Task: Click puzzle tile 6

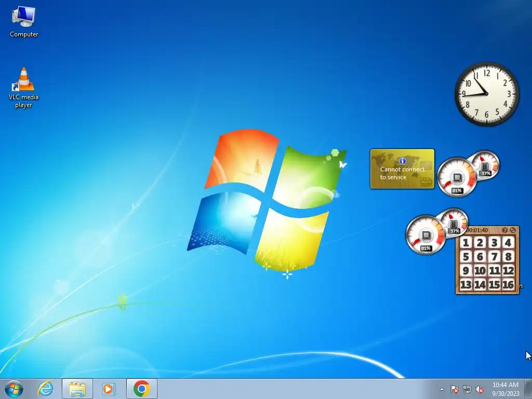Action: (480, 257)
